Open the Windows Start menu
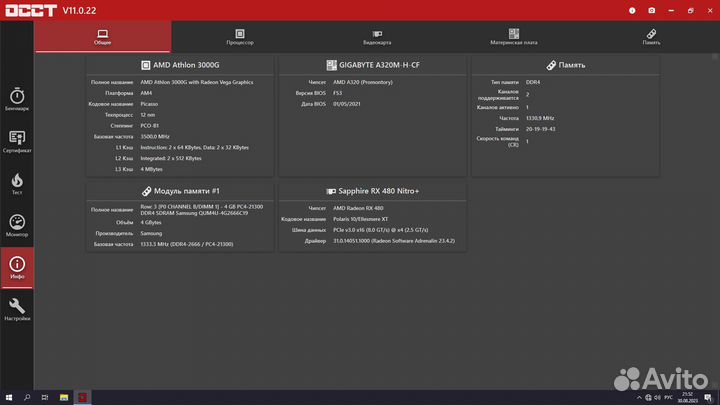 9,397
